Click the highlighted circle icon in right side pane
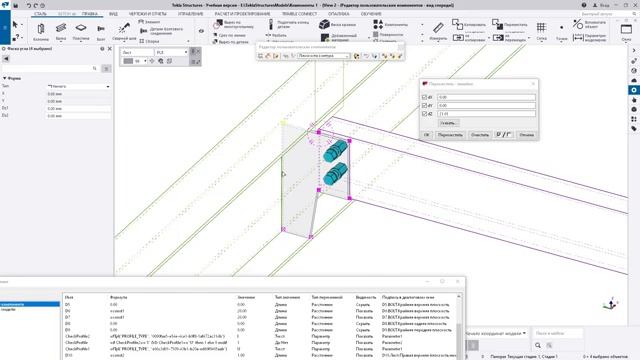 coord(634,90)
